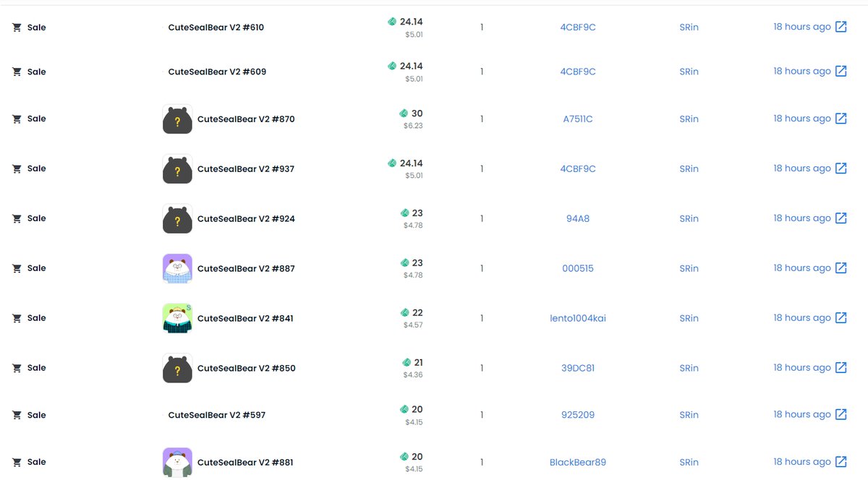Open item CuteSealBear V2 #887
The image size is (868, 480).
246,269
